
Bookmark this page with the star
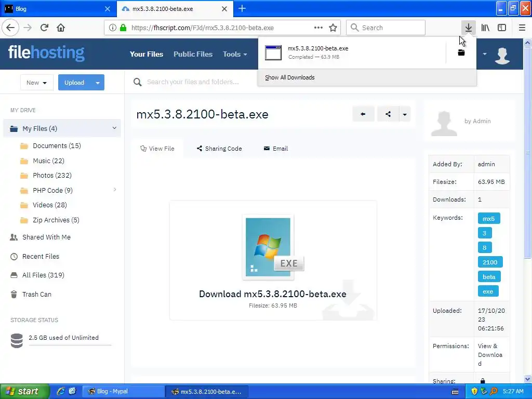pyautogui.click(x=333, y=28)
